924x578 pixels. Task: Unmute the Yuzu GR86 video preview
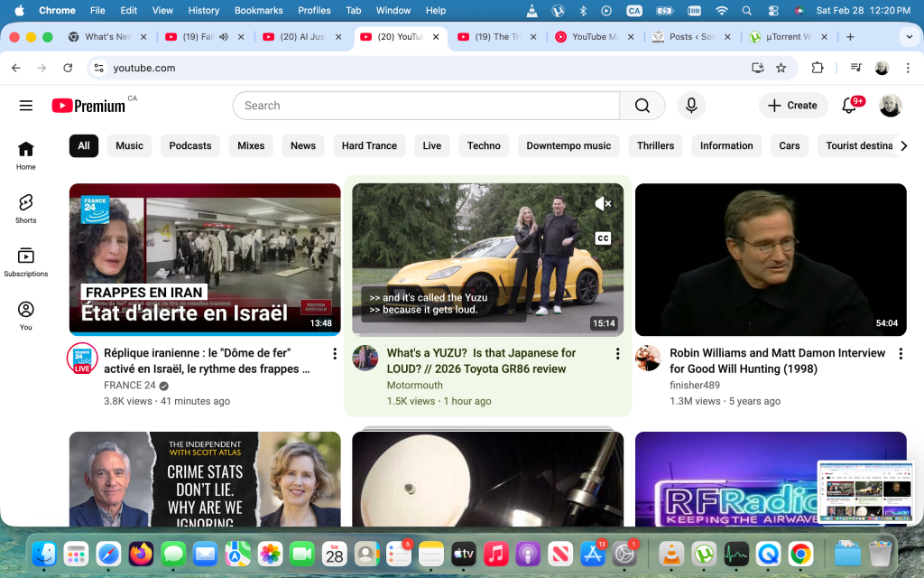[x=603, y=204]
